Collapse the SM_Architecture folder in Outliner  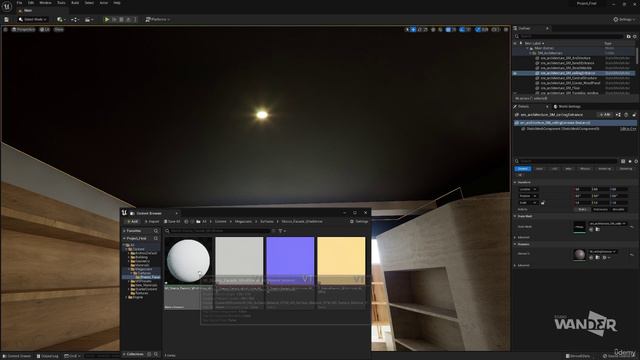point(531,53)
